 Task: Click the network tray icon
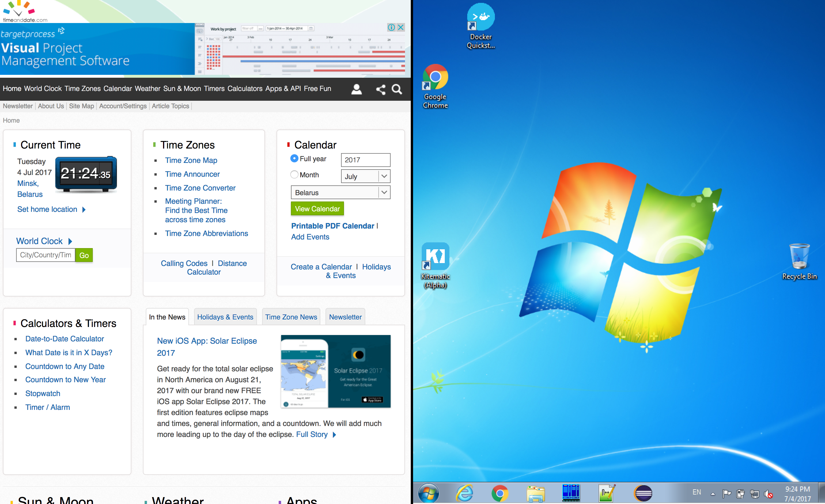click(x=754, y=494)
